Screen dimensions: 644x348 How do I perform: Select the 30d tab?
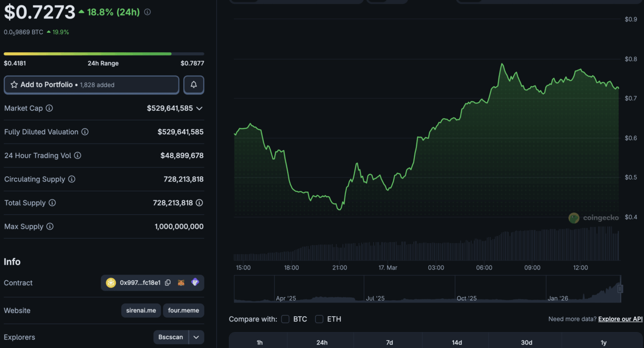pos(527,343)
